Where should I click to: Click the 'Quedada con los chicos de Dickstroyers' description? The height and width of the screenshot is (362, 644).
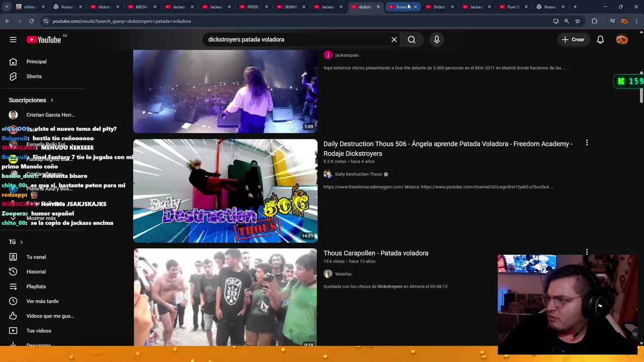pos(386,287)
